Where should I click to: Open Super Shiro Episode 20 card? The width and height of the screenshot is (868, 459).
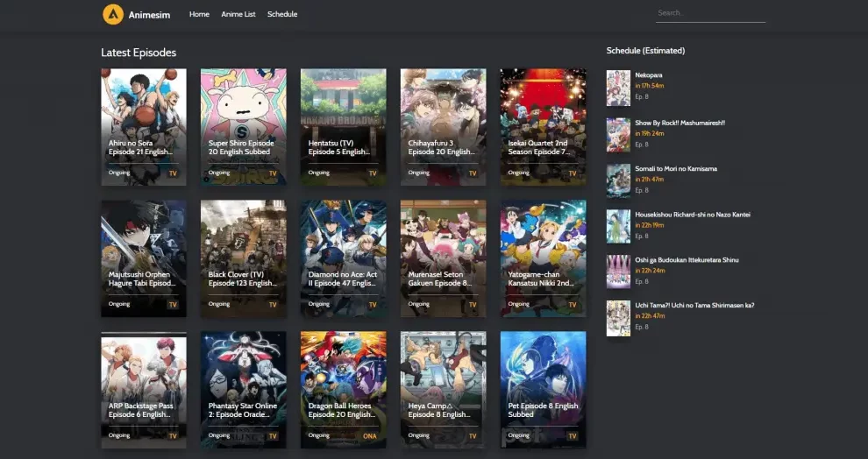click(244, 127)
